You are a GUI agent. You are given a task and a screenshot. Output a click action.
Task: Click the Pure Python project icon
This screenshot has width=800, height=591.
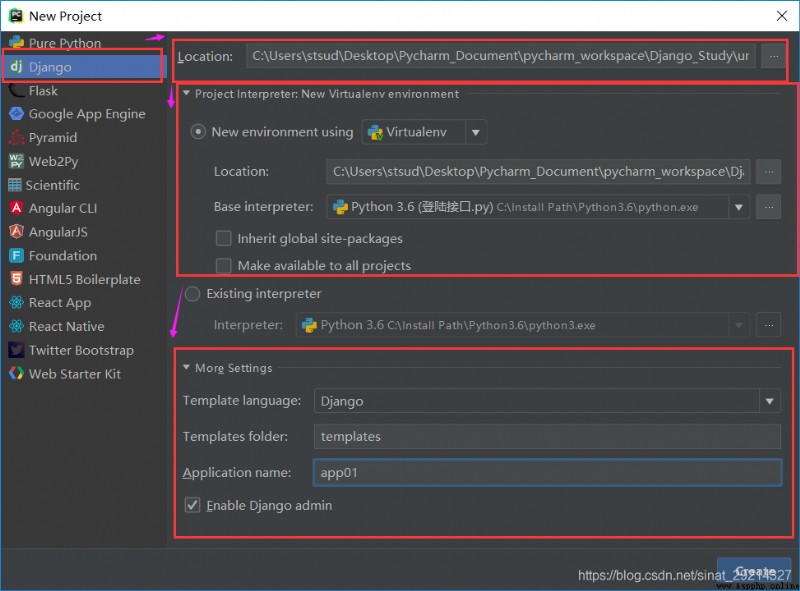[16, 42]
